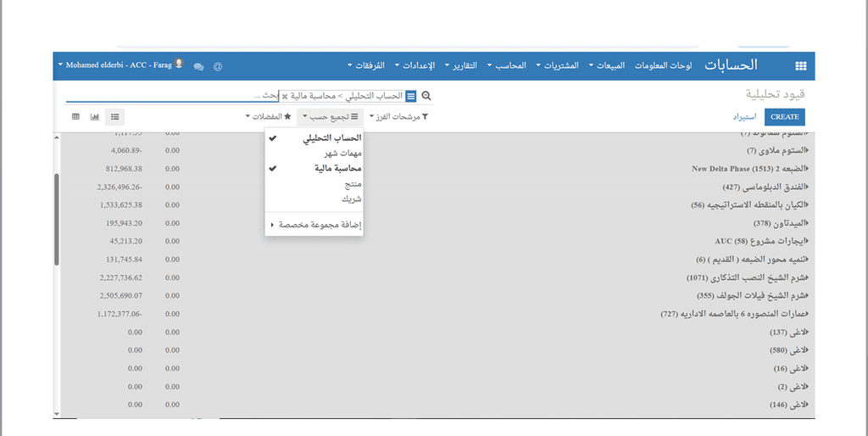Image resolution: width=868 pixels, height=436 pixels.
Task: Open المشتريات top menu
Action: pyautogui.click(x=557, y=65)
